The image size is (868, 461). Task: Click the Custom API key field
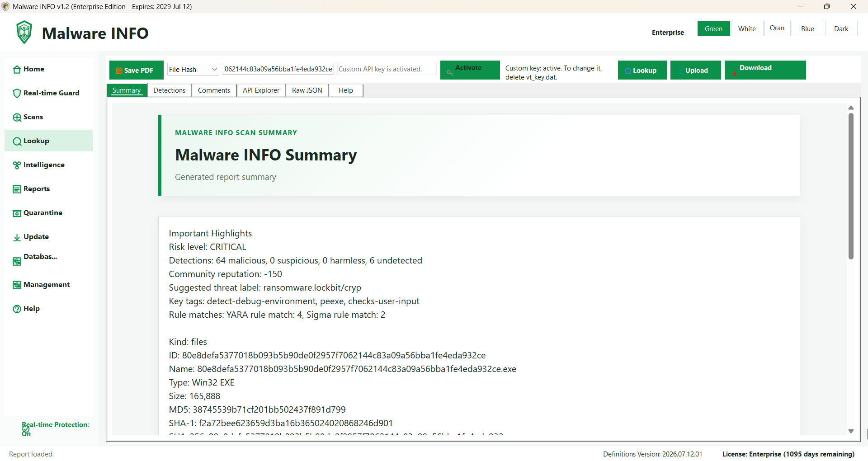(387, 69)
